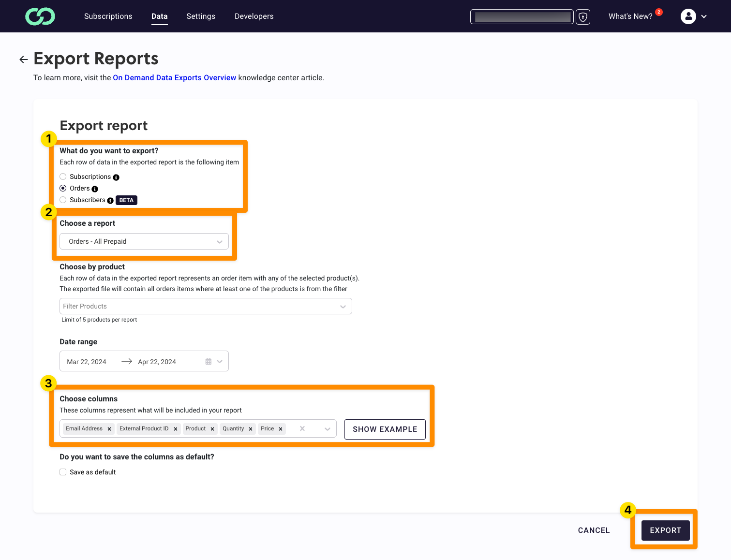731x560 pixels.
Task: Click the Mar 22, 2024 start date
Action: pos(87,362)
